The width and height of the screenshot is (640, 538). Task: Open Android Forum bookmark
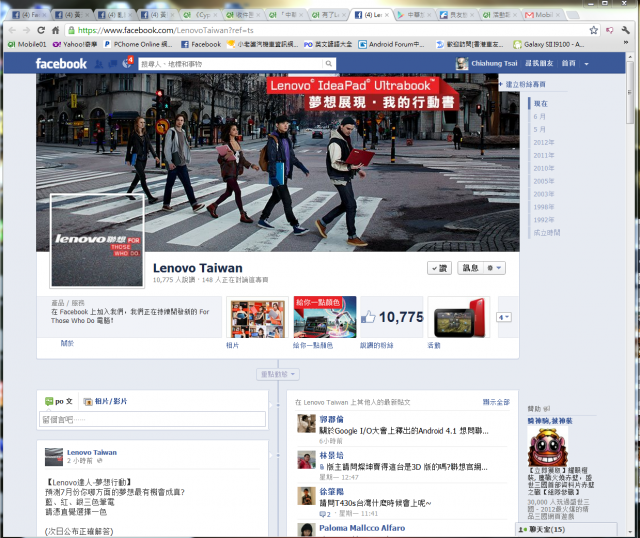(x=391, y=44)
